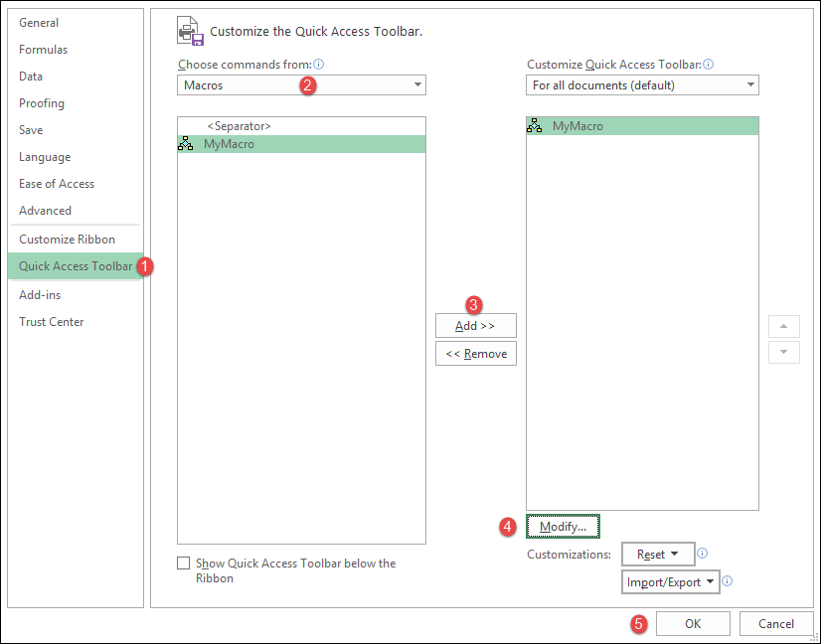The image size is (821, 644).
Task: Click the Add button to add a command
Action: pos(475,325)
